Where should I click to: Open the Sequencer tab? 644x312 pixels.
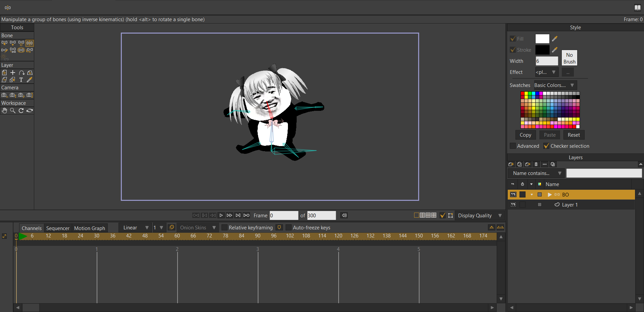pyautogui.click(x=58, y=228)
